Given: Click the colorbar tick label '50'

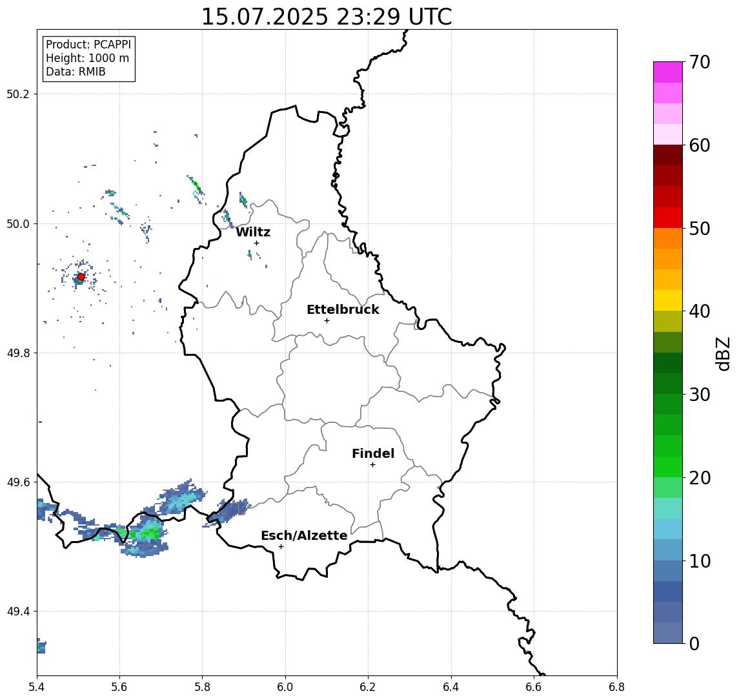Looking at the screenshot, I should coord(700,229).
